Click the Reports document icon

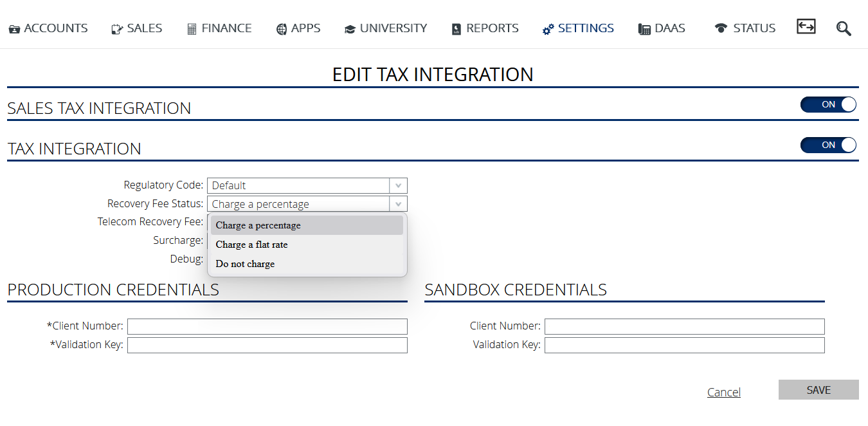(x=457, y=29)
